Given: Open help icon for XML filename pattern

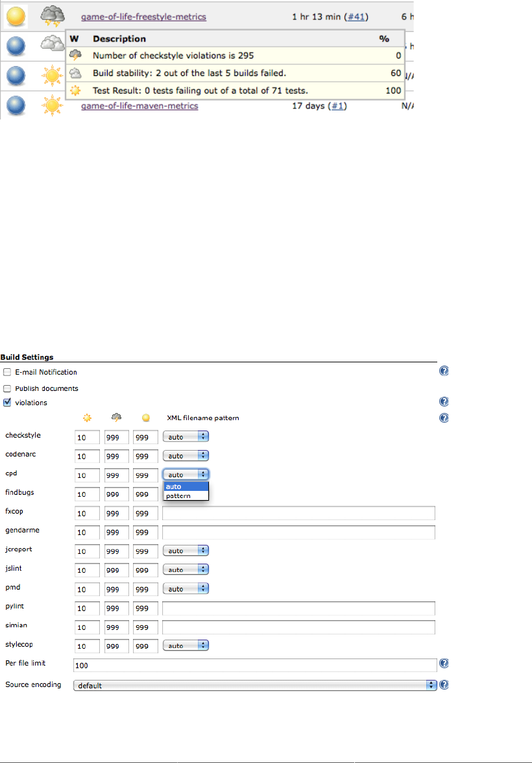Looking at the screenshot, I should [444, 418].
